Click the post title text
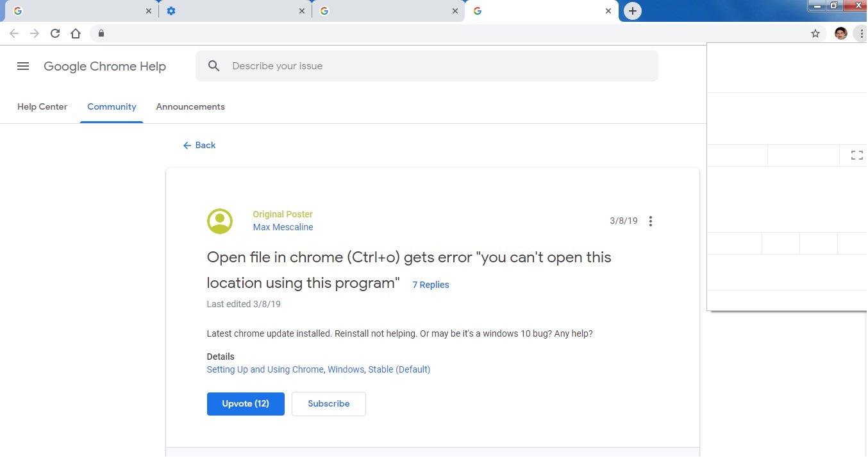 [409, 270]
